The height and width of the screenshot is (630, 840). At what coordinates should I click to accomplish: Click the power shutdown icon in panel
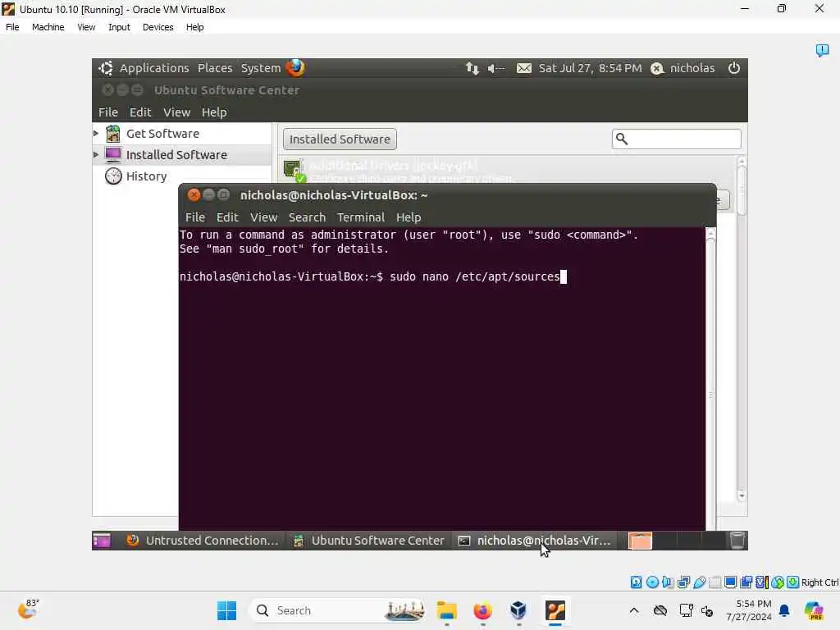[734, 68]
